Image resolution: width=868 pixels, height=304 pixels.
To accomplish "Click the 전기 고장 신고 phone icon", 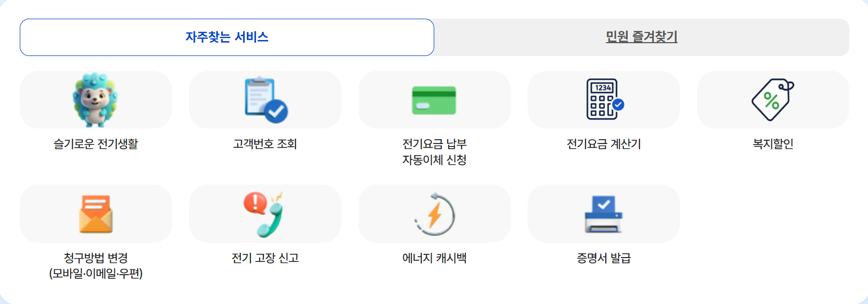I will pos(264,214).
